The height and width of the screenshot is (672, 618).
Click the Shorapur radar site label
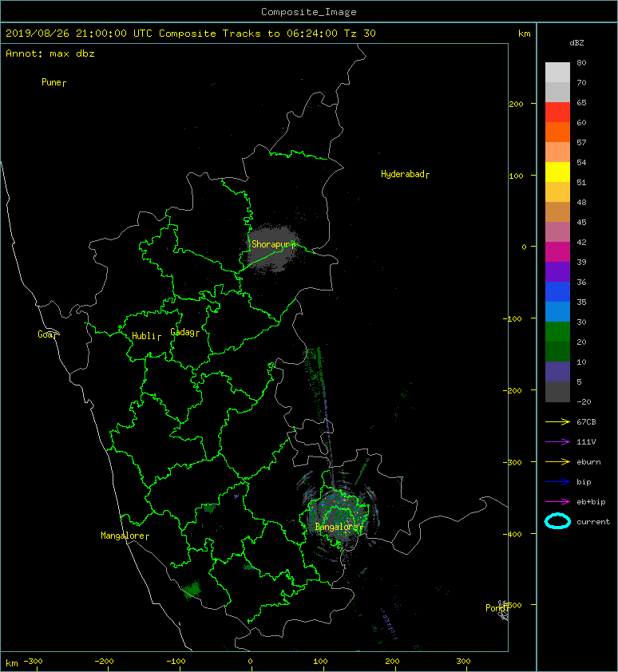point(273,244)
